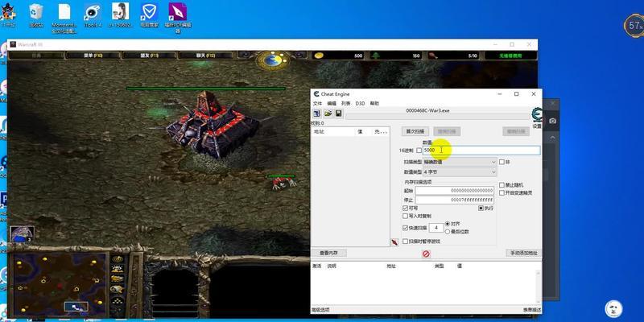The width and height of the screenshot is (644, 322).
Task: Click the second minimap signal button
Action: pos(118,269)
